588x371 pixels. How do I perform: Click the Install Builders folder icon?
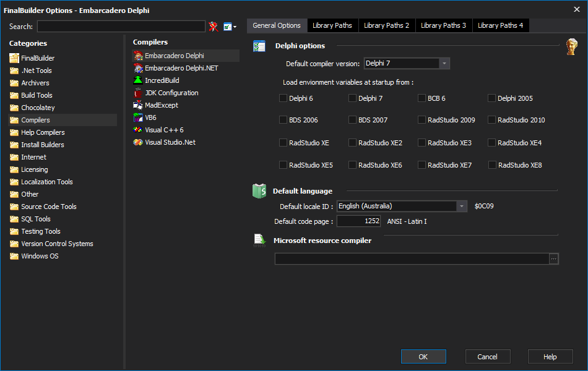pyautogui.click(x=14, y=145)
